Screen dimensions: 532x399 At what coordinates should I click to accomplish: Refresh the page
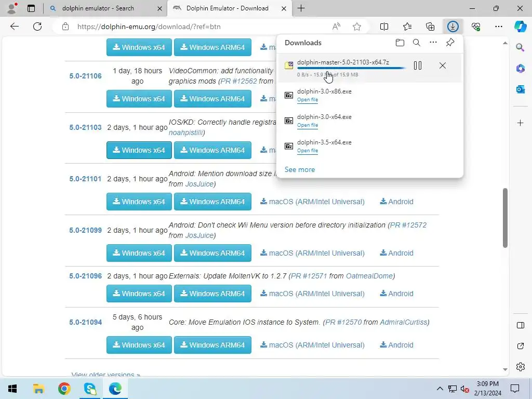(x=37, y=26)
